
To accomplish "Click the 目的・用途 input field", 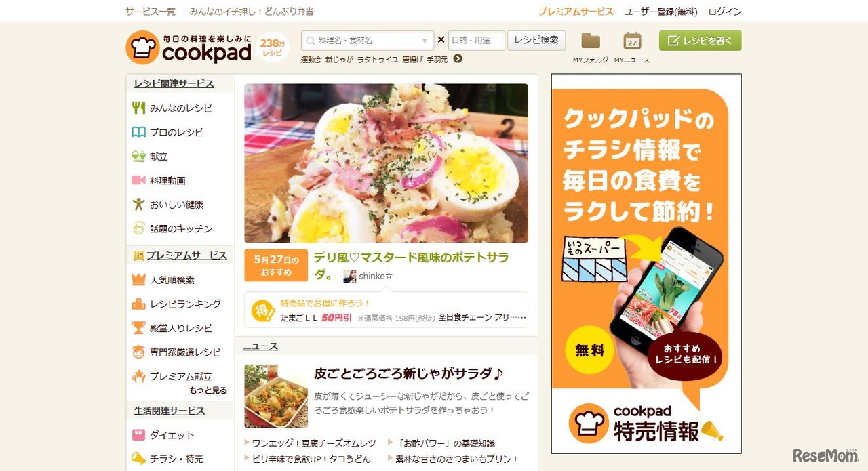I will [x=477, y=41].
